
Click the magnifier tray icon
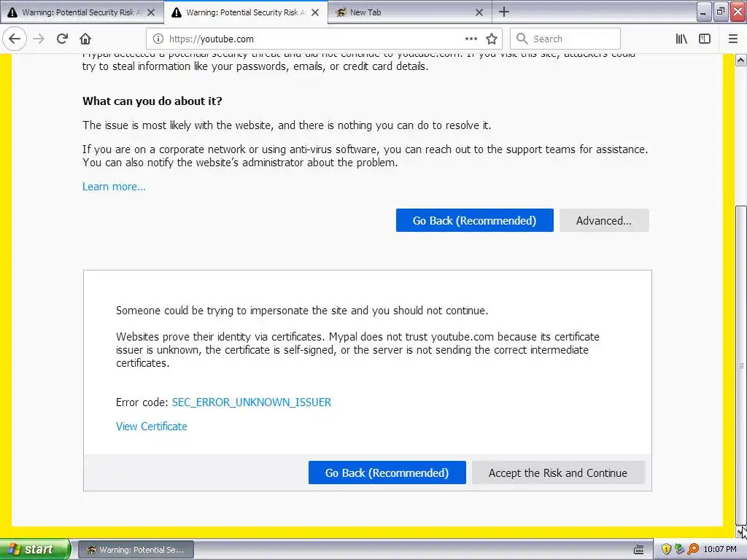click(x=693, y=550)
